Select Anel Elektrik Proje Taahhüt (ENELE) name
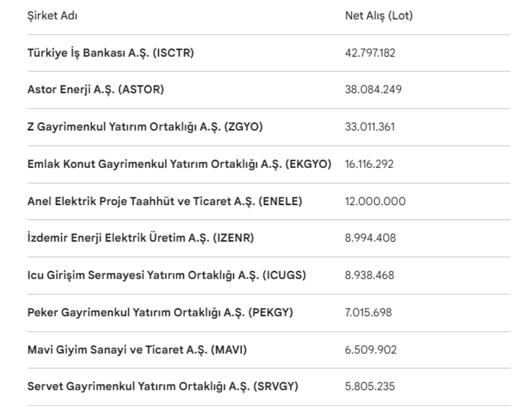The width and height of the screenshot is (532, 414). pos(165,201)
